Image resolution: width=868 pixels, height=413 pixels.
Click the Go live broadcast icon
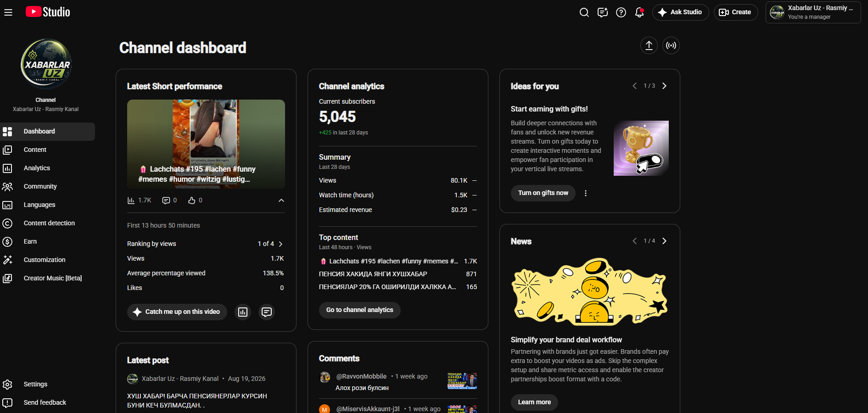tap(671, 45)
